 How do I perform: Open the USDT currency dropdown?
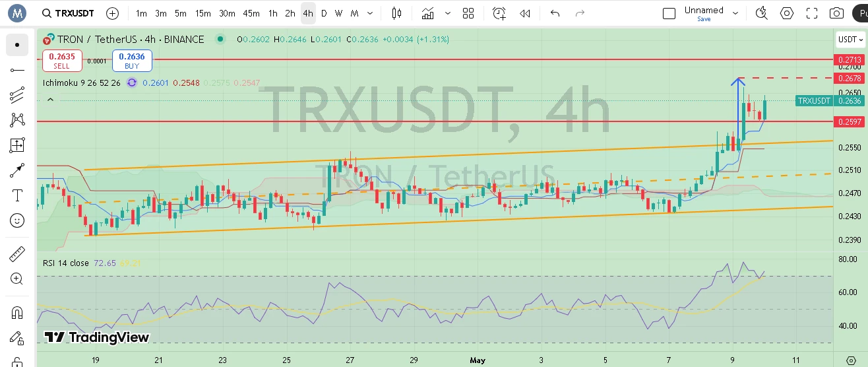click(x=850, y=40)
